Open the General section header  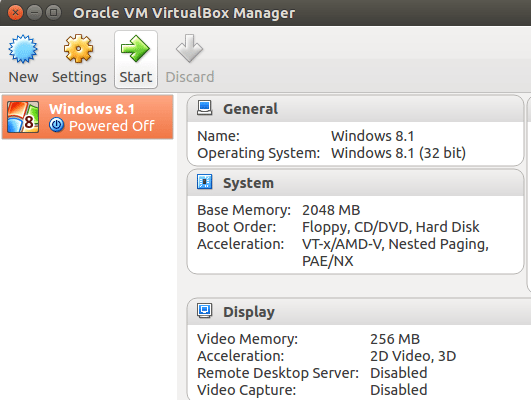tap(355, 109)
